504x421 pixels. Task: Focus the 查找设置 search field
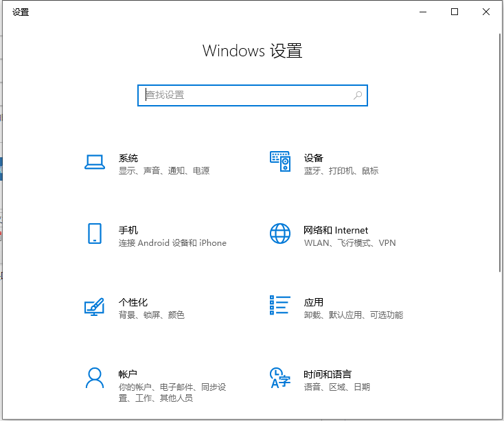click(x=252, y=95)
